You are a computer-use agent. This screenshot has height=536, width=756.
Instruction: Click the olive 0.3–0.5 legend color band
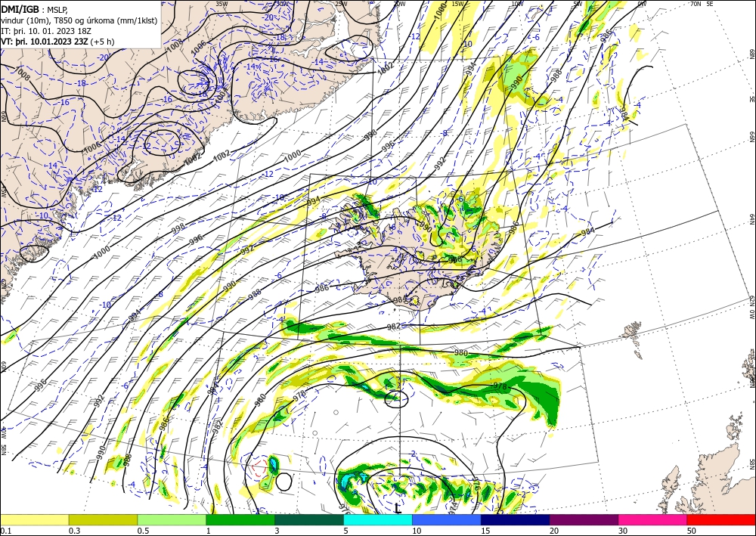(x=103, y=519)
